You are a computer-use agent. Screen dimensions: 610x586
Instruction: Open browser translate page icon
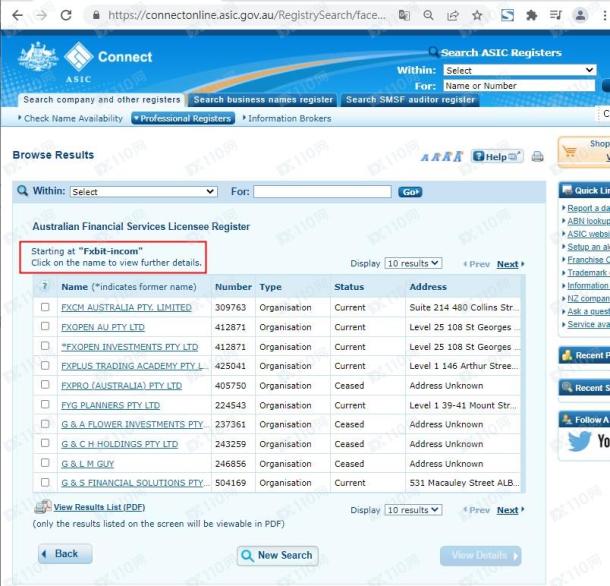tap(404, 16)
